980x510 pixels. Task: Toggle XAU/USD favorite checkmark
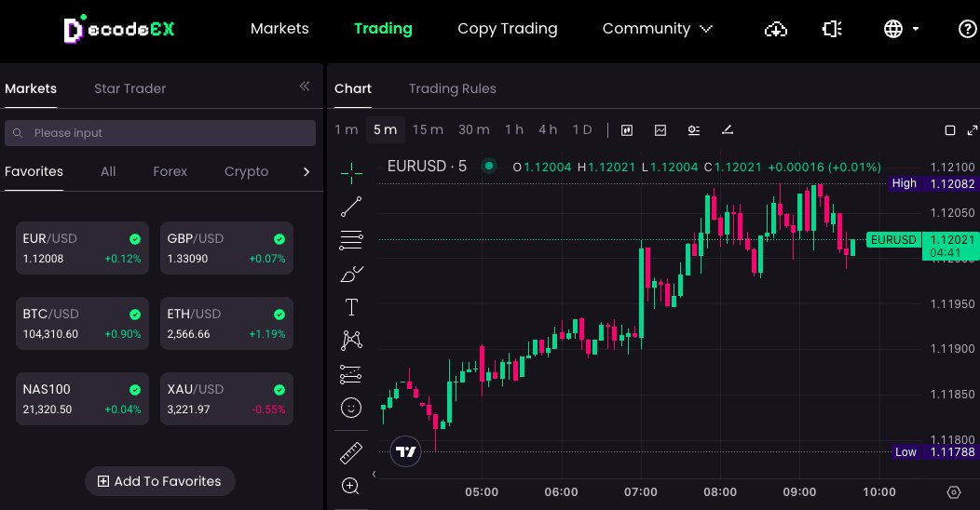pos(279,390)
